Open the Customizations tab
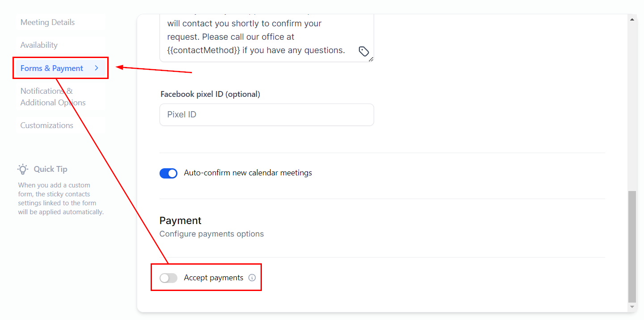This screenshot has height=320, width=644. pyautogui.click(x=47, y=125)
